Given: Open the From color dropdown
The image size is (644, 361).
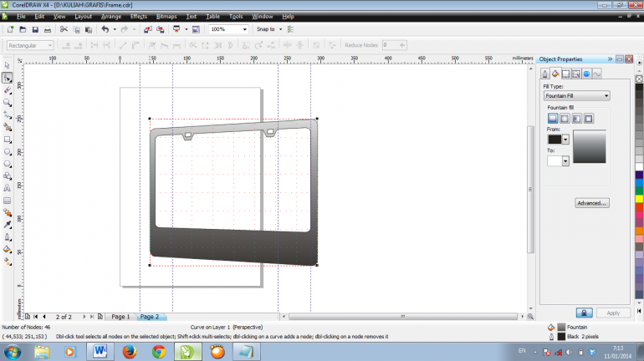Looking at the screenshot, I should pyautogui.click(x=565, y=140).
